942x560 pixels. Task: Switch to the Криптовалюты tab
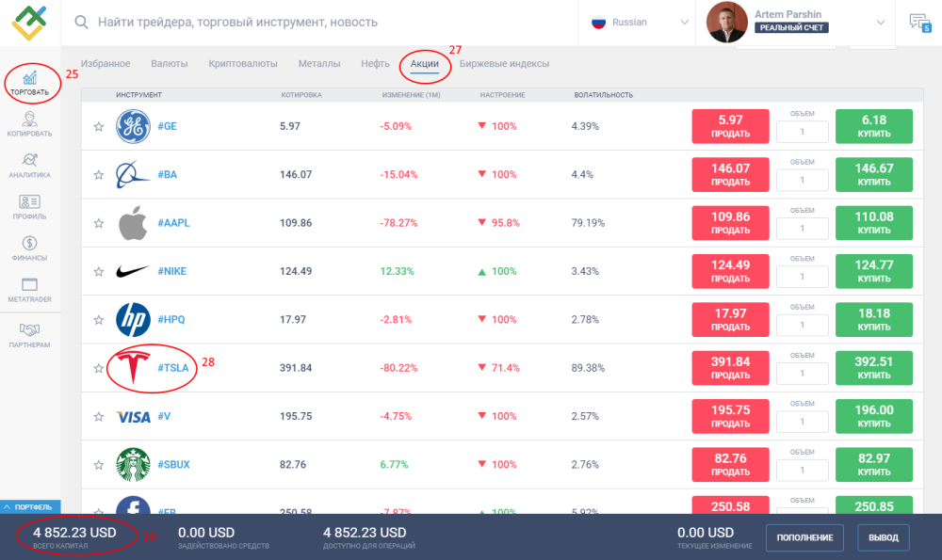click(x=243, y=64)
